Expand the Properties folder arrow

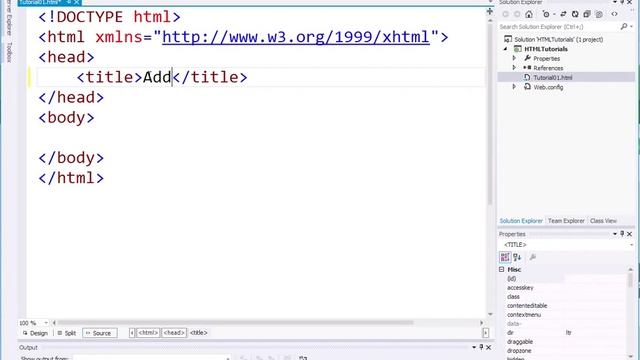coord(514,58)
